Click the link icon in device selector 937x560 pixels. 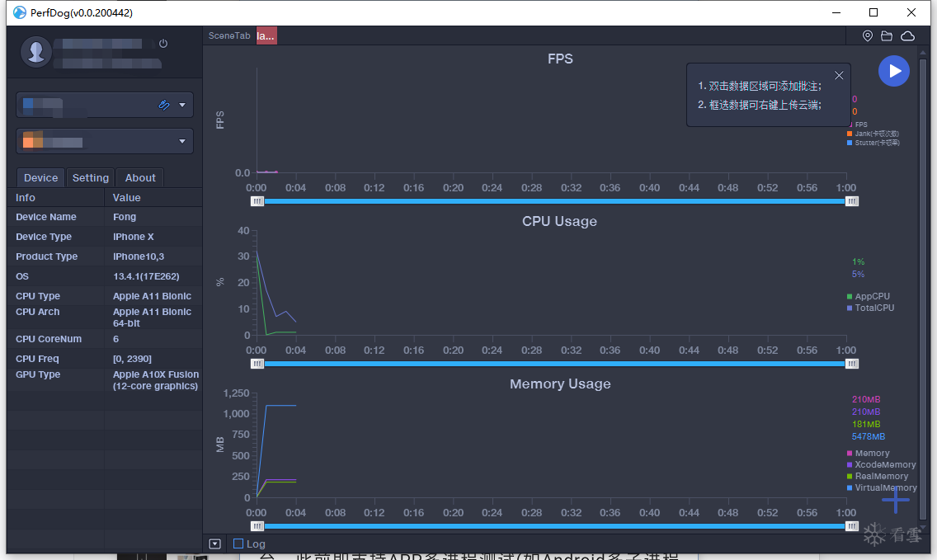tap(164, 106)
